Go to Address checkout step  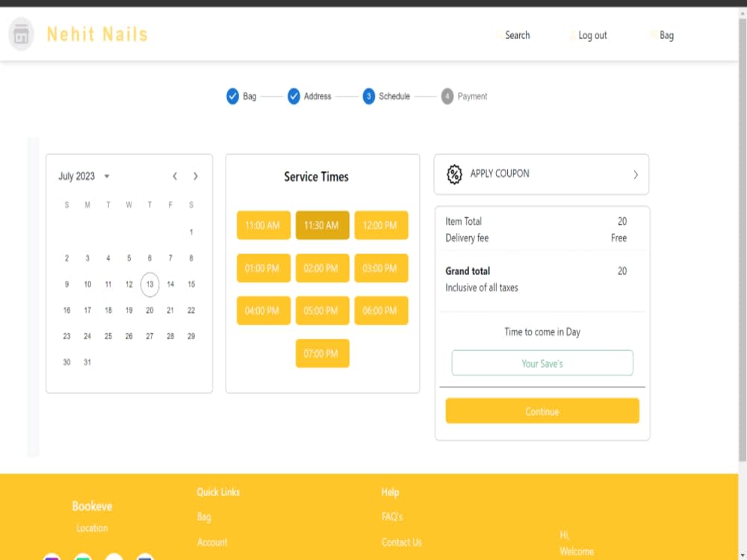pos(310,96)
